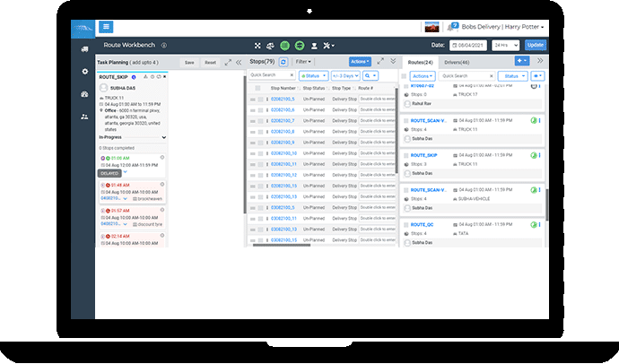Open the tools wrench dropdown in toolbar
Viewport: 619px width, 364px height.
[328, 46]
